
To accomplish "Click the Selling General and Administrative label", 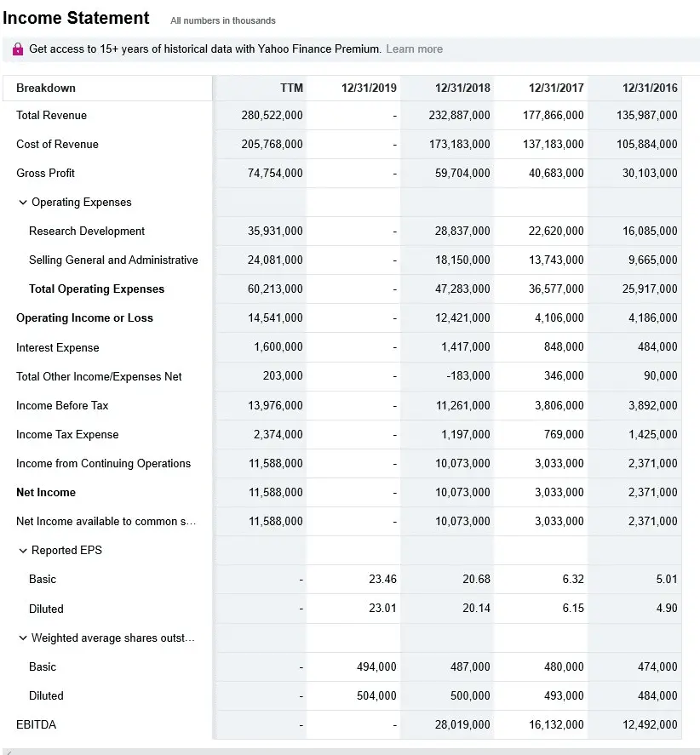I will pyautogui.click(x=113, y=260).
